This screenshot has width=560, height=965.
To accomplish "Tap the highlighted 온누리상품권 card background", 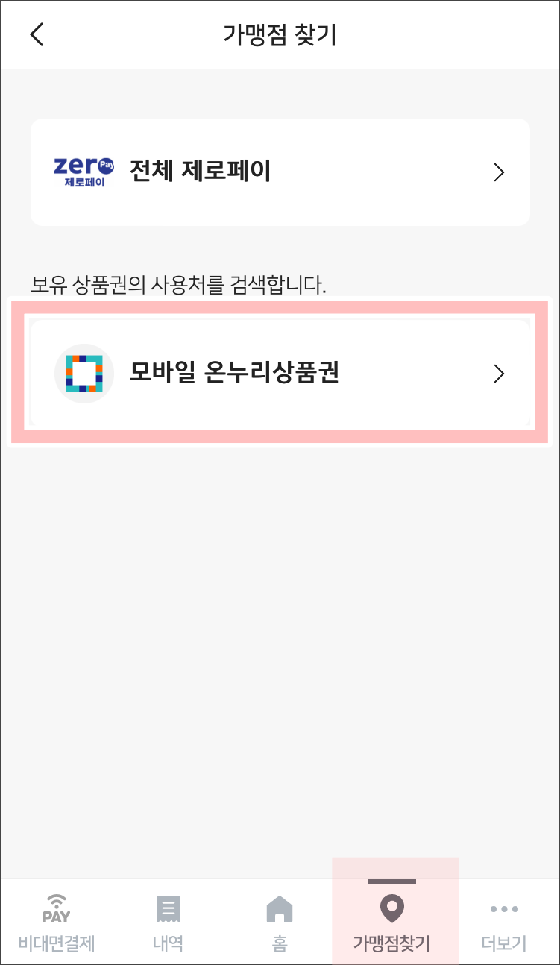I will pyautogui.click(x=280, y=374).
